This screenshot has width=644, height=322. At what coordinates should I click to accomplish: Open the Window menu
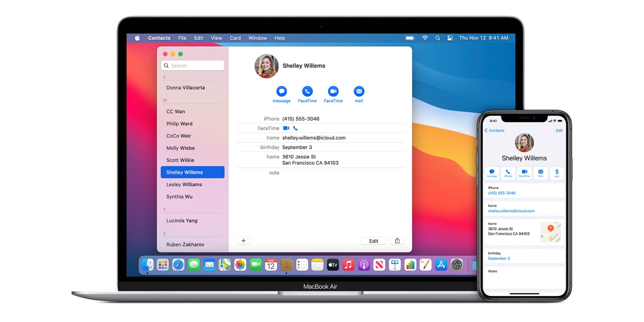coord(257,38)
